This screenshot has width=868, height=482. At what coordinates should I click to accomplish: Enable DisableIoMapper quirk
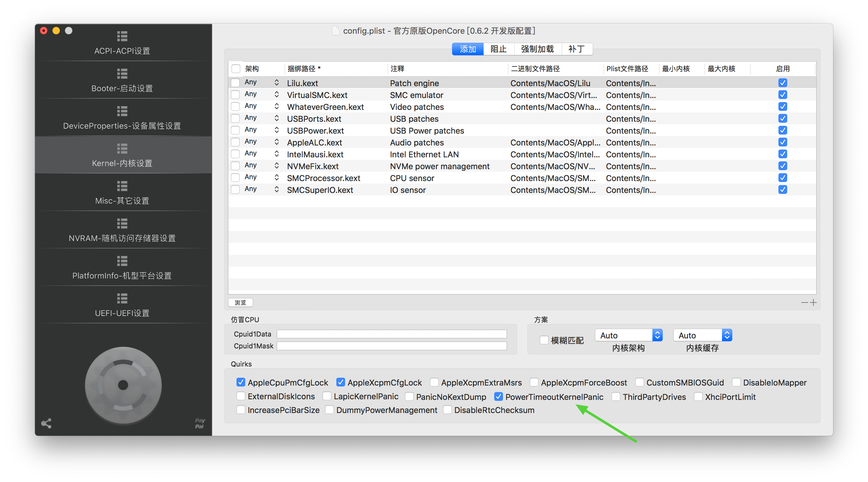tap(736, 382)
